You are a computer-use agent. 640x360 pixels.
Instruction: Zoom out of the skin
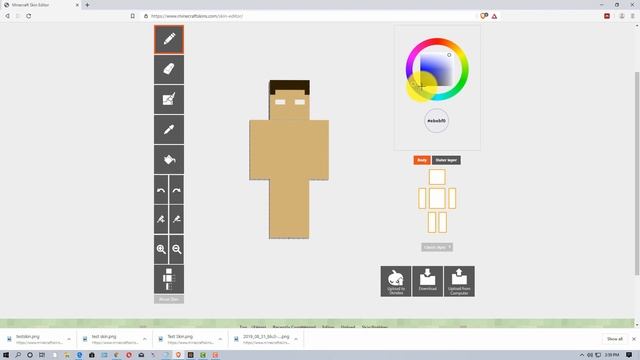[x=177, y=249]
